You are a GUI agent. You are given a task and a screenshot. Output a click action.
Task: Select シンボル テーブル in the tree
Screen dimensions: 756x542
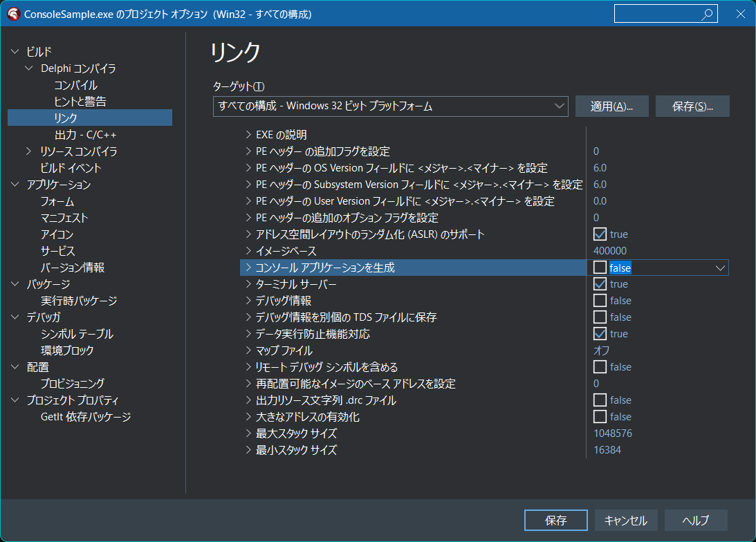coord(77,334)
